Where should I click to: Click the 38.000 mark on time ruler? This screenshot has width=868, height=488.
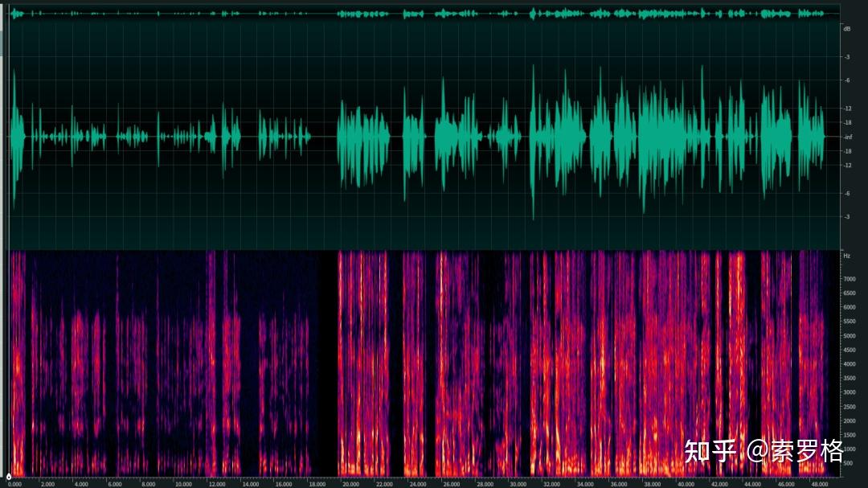click(x=652, y=484)
